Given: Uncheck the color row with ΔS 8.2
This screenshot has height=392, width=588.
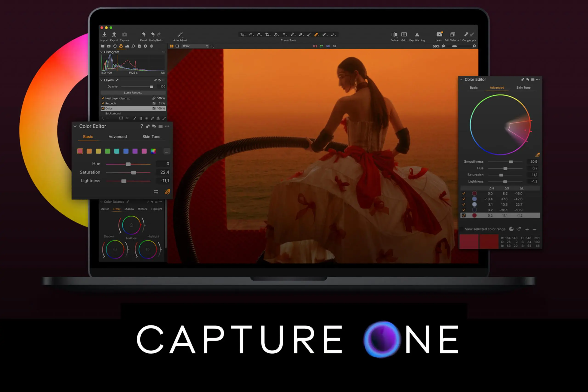Looking at the screenshot, I should (x=464, y=194).
